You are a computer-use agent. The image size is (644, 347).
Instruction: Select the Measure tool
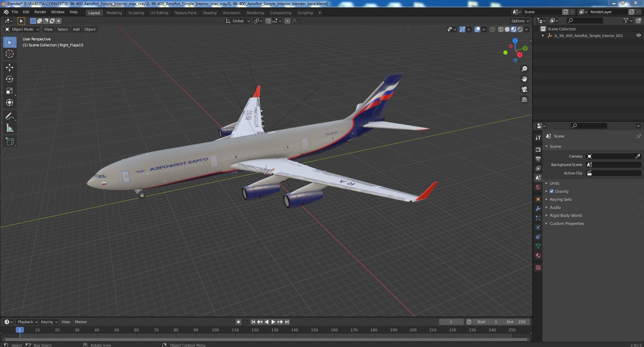[x=9, y=128]
